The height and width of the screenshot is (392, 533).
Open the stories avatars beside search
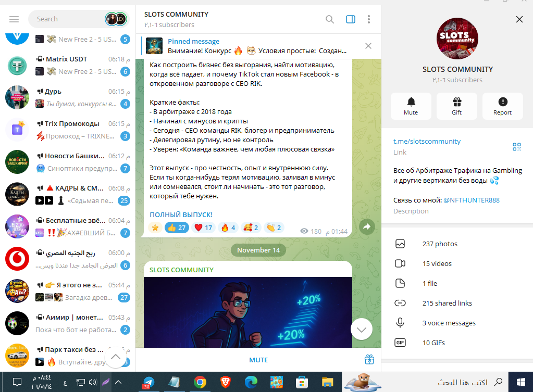point(116,19)
